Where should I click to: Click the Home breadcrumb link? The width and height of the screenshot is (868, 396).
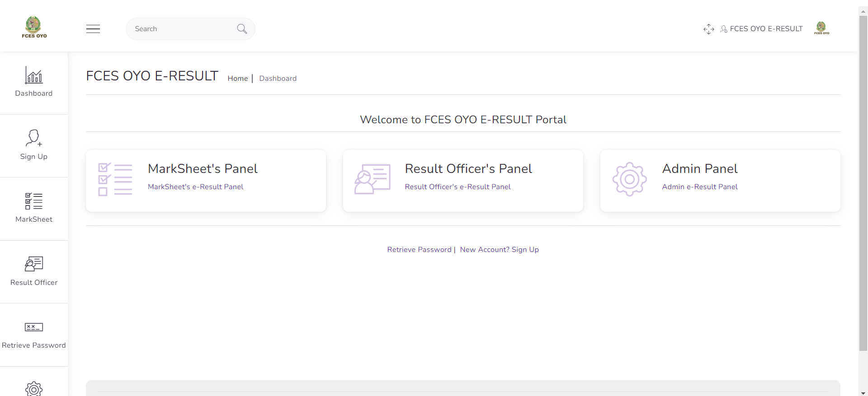[237, 79]
